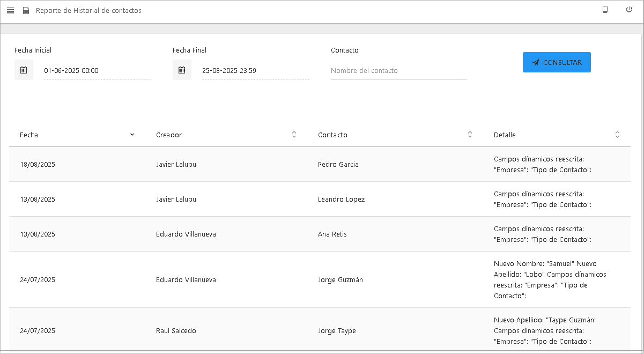Open the Fecha Inicial calendar picker
This screenshot has width=644, height=354.
click(24, 70)
